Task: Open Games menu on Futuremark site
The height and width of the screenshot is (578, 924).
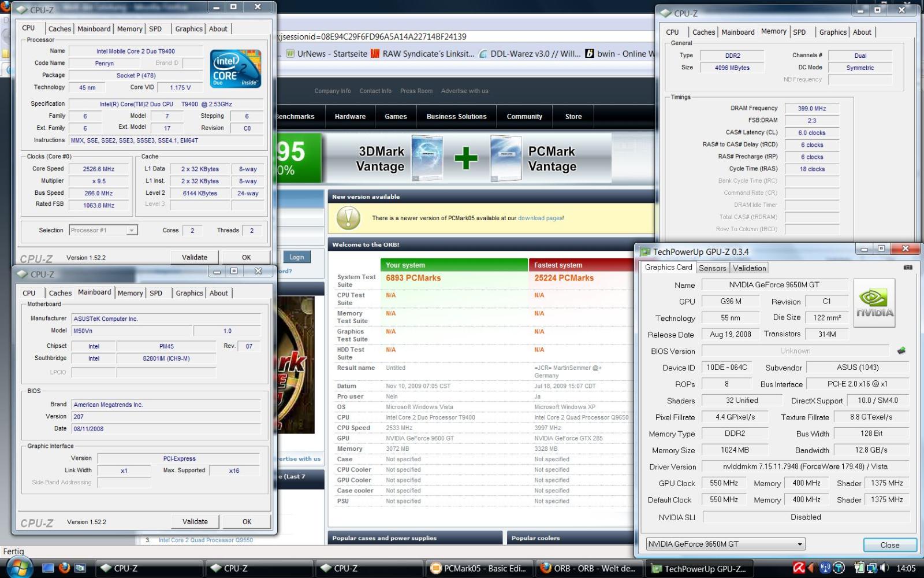Action: tap(396, 117)
